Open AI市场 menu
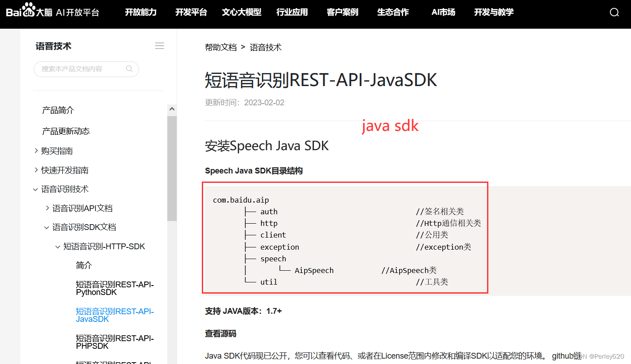Image resolution: width=631 pixels, height=364 pixels. pyautogui.click(x=443, y=12)
